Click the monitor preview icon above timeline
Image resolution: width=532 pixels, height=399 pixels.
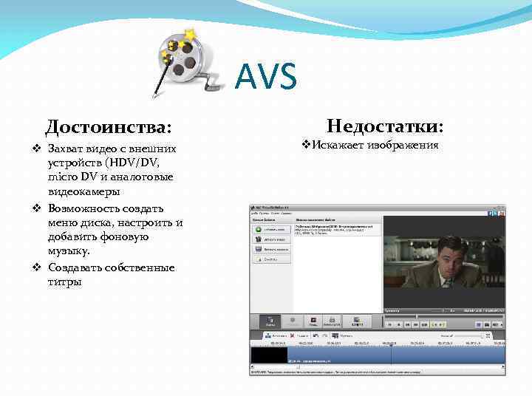tap(335, 335)
